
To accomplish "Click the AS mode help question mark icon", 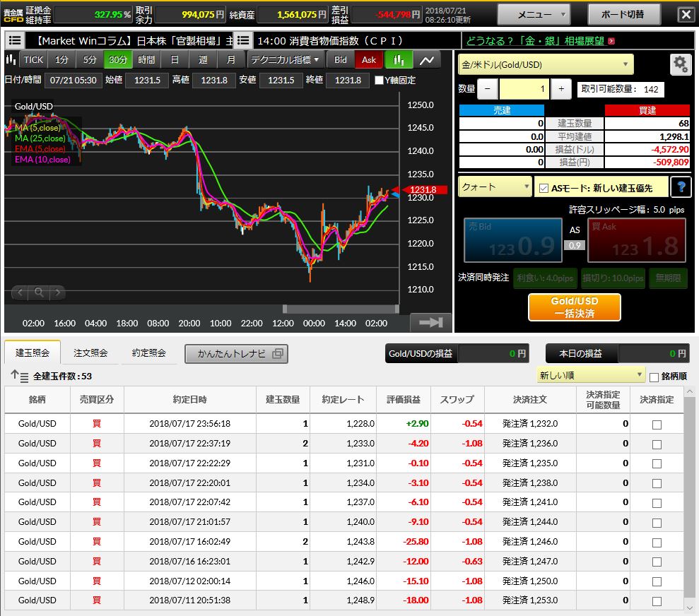I will 681,187.
